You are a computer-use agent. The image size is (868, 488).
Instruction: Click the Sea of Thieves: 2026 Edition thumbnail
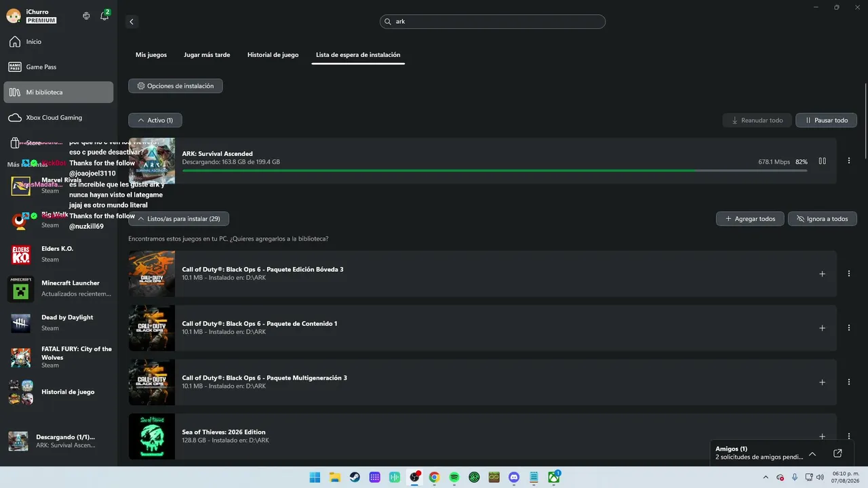pos(152,436)
